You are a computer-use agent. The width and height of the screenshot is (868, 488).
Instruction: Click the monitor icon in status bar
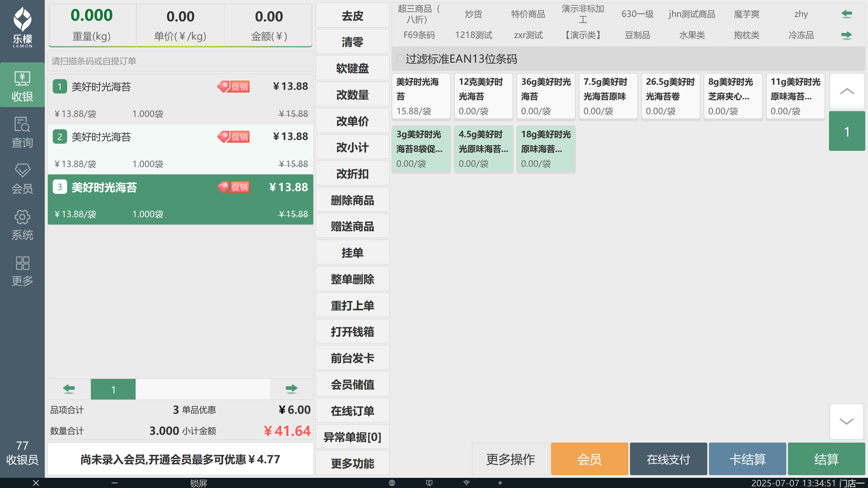(x=429, y=483)
